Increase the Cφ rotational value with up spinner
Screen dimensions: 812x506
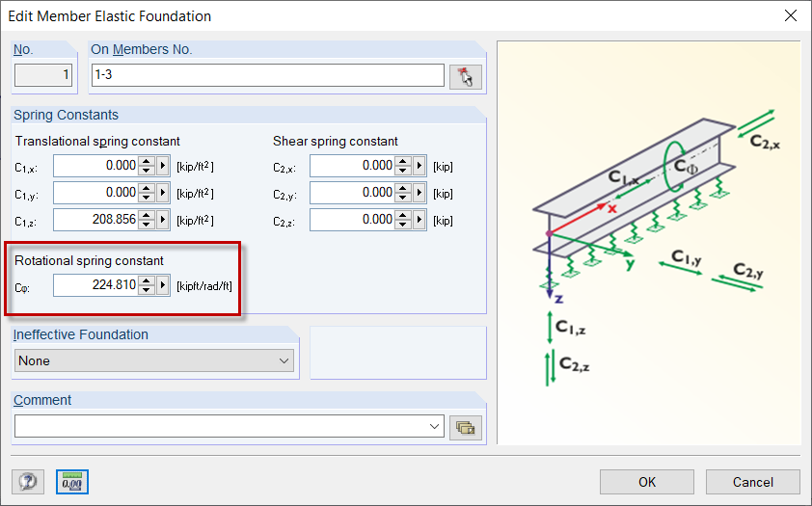pos(147,280)
